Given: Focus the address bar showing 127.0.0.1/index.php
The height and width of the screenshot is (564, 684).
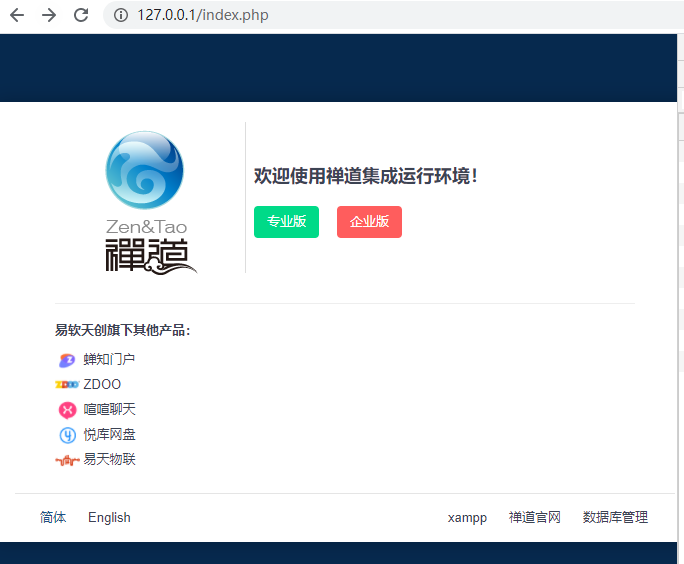Looking at the screenshot, I should [x=393, y=15].
